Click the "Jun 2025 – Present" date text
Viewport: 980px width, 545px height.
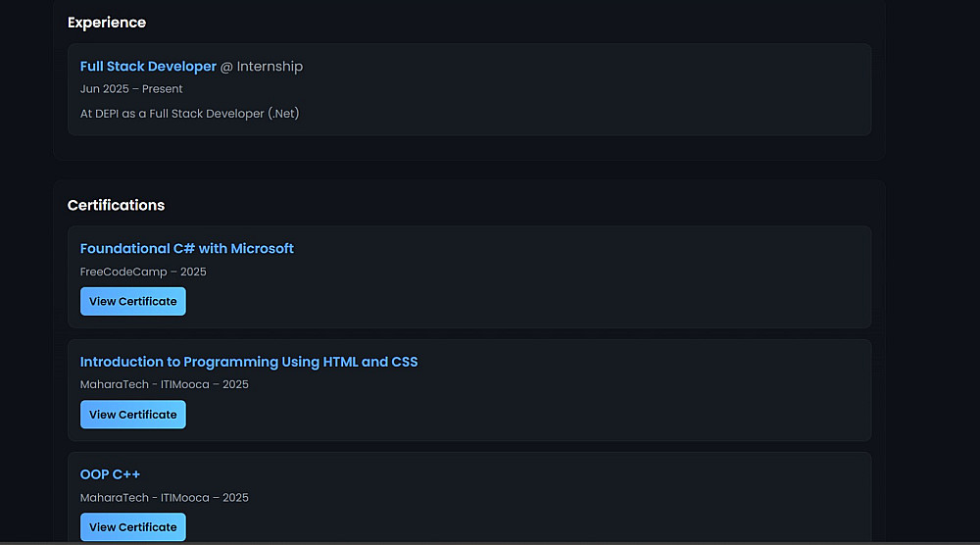[131, 89]
